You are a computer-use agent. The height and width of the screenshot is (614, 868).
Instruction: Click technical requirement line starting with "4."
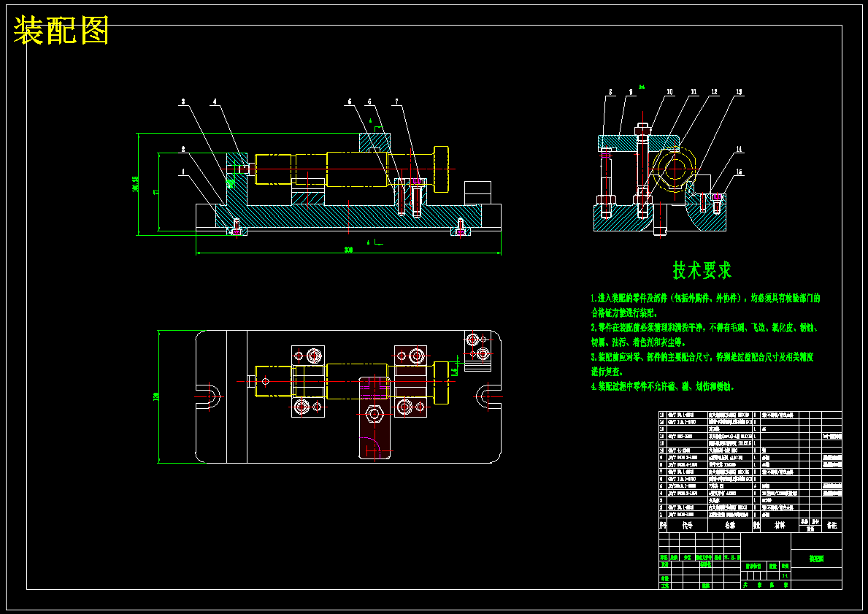[663, 387]
